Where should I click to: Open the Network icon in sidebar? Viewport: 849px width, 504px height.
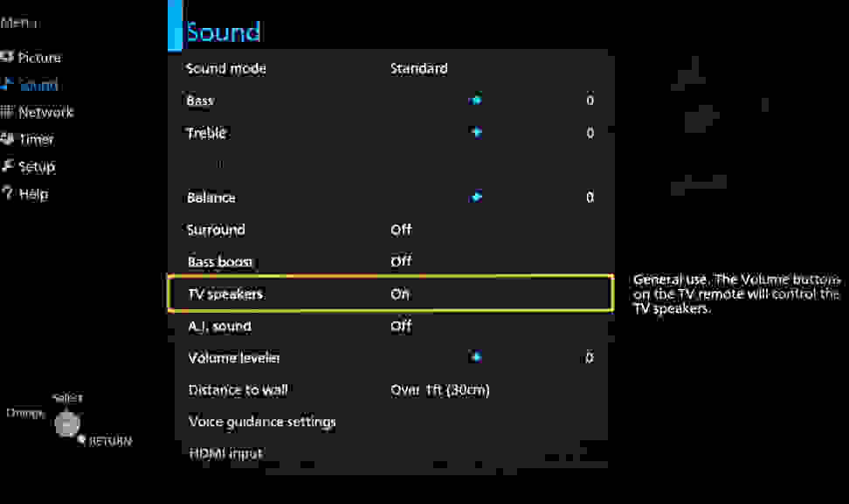tap(7, 112)
